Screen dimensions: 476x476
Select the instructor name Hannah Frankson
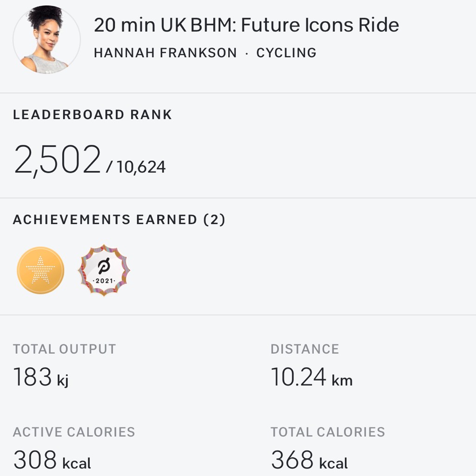(x=165, y=53)
